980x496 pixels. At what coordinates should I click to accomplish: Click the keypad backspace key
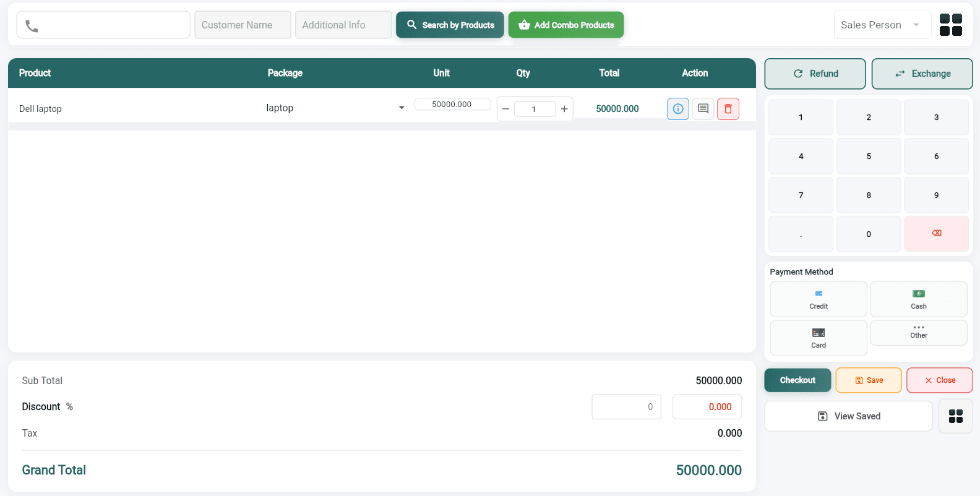936,234
